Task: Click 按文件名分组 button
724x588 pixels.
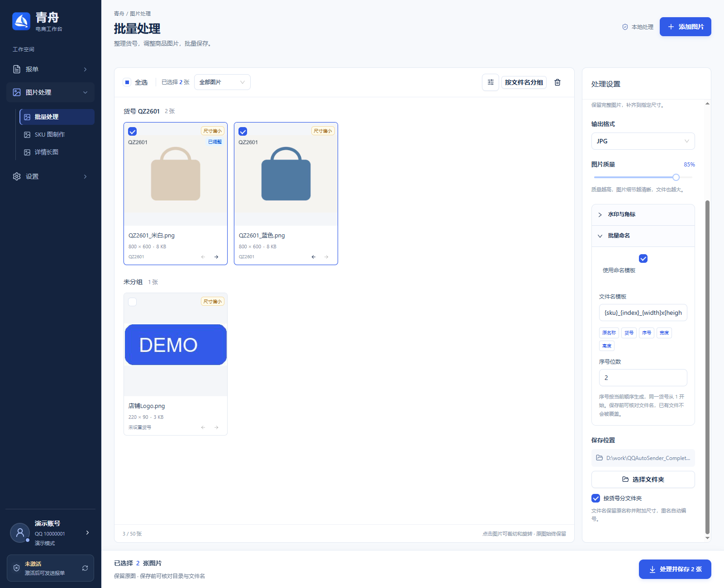Action: [524, 82]
